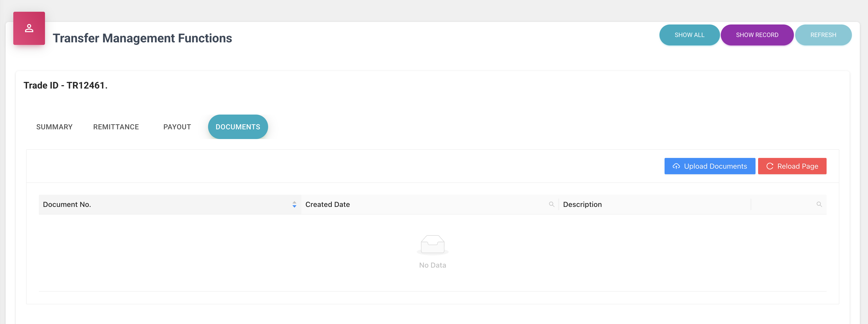Click the Description column header
The height and width of the screenshot is (324, 868).
[582, 204]
